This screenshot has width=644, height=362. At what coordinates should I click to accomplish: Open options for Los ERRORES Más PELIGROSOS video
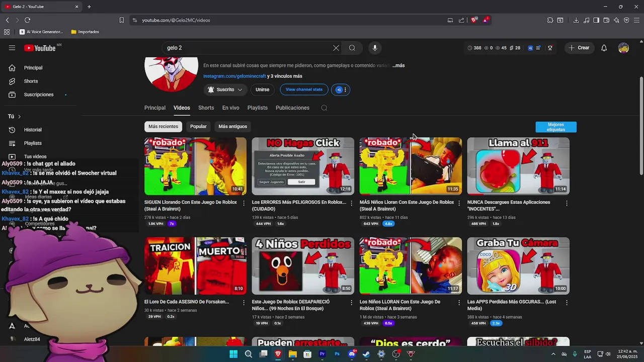pos(351,203)
